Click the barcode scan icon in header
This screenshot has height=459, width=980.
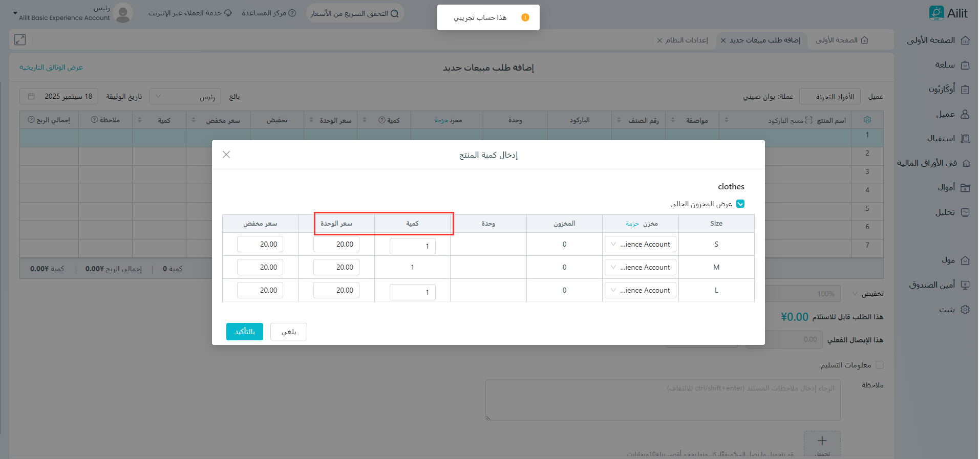tap(808, 120)
